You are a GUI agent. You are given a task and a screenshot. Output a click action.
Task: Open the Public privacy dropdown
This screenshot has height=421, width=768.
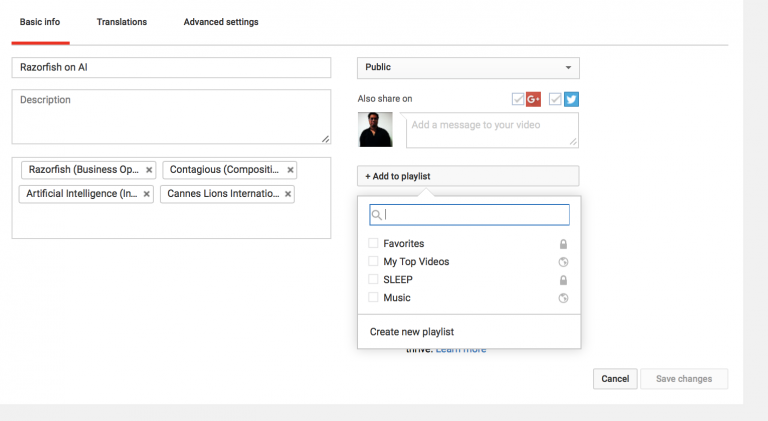pos(468,68)
